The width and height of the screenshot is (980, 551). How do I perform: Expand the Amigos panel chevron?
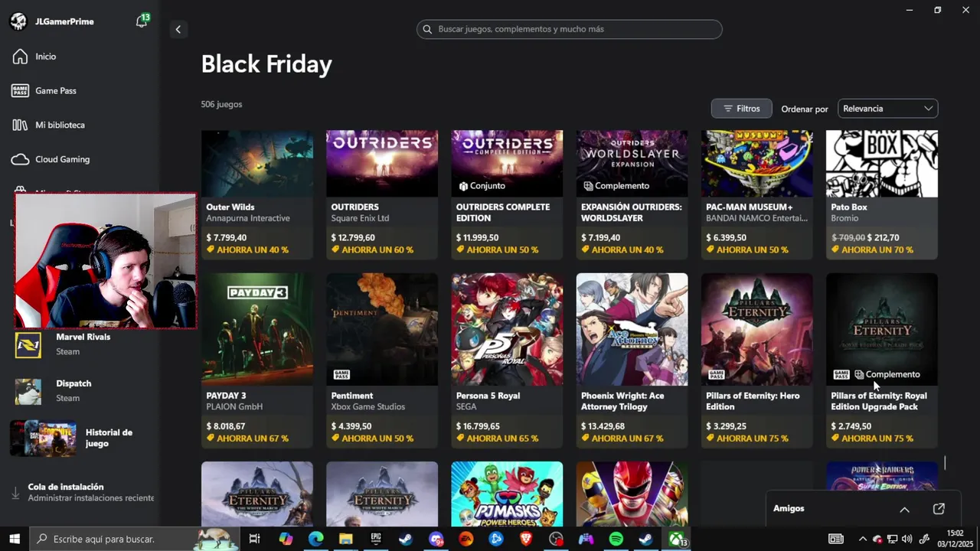pos(904,509)
